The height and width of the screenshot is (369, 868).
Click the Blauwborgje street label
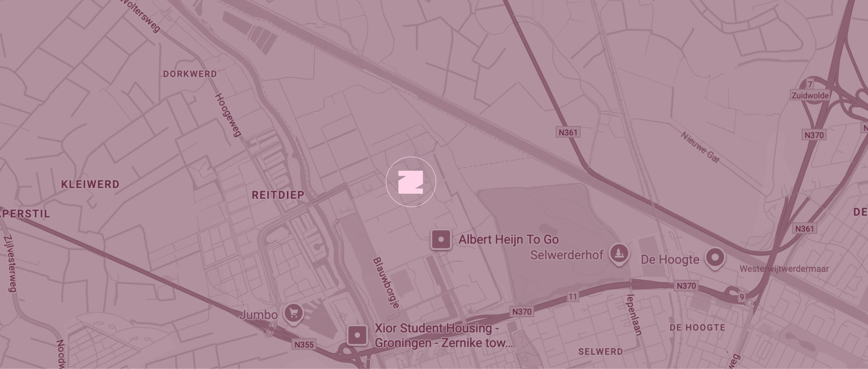pos(386,283)
